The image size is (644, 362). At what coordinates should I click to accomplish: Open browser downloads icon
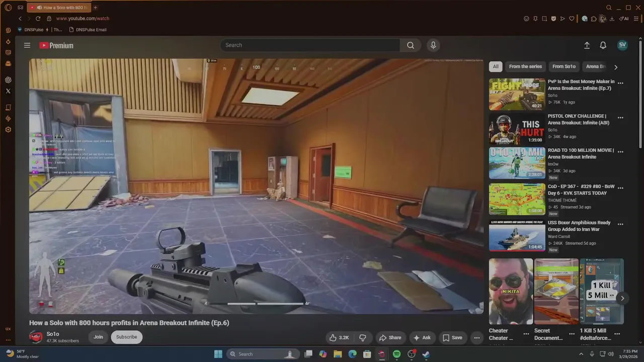click(612, 19)
